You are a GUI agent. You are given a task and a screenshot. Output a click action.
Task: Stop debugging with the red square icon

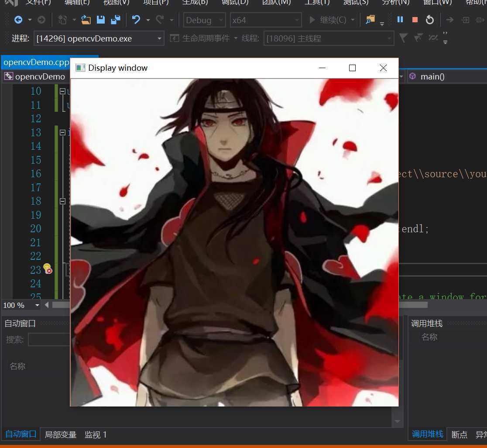coord(415,20)
